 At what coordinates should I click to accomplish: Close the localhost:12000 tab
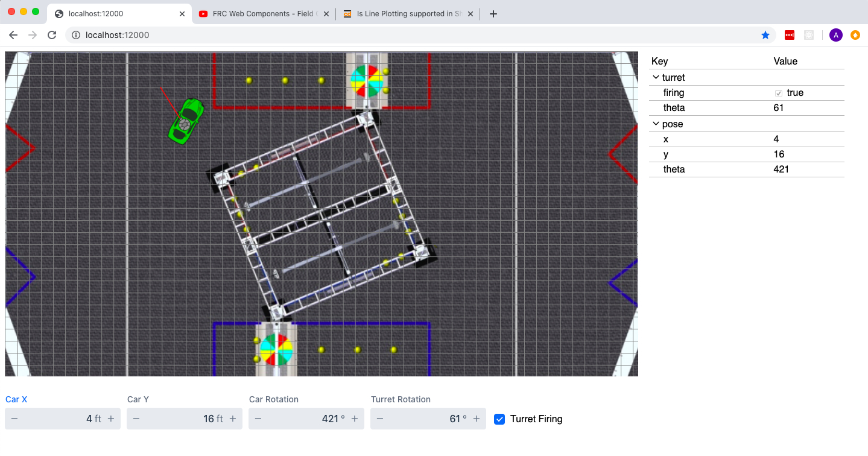[x=182, y=14]
